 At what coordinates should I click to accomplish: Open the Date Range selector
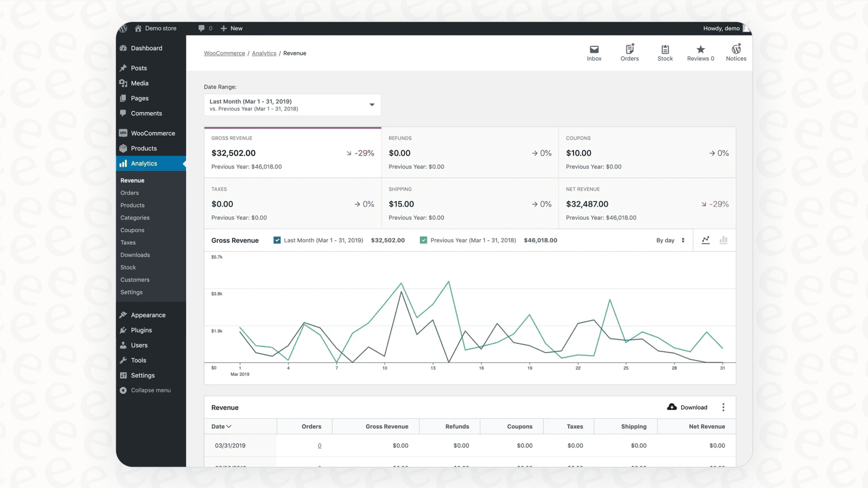click(292, 105)
